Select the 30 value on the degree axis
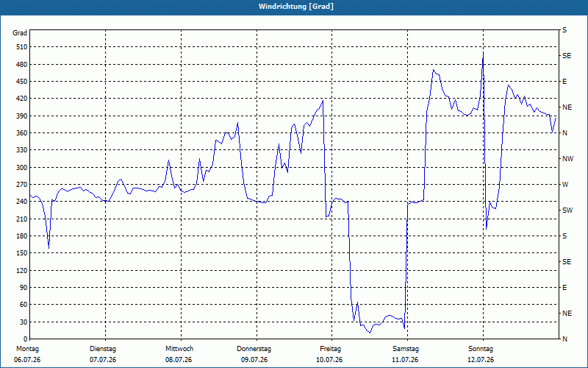Screen dimensions: 588x368 (x=24, y=322)
